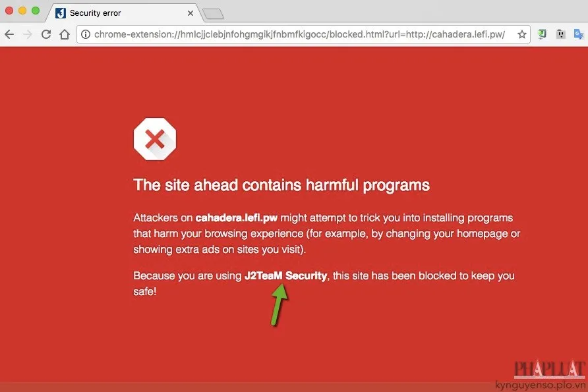The height and width of the screenshot is (392, 588).
Task: Open the browser home page
Action: coord(65,34)
